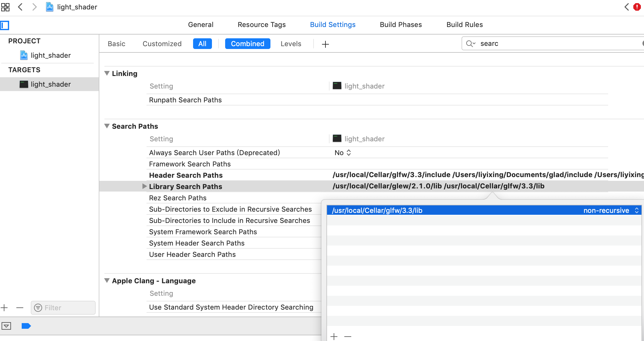This screenshot has width=644, height=341.
Task: Click the related items grid icon
Action: coord(5,7)
